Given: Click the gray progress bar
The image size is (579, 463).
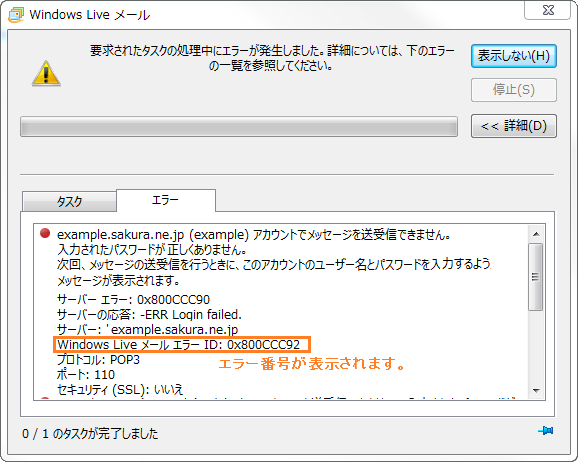Looking at the screenshot, I should (x=239, y=127).
